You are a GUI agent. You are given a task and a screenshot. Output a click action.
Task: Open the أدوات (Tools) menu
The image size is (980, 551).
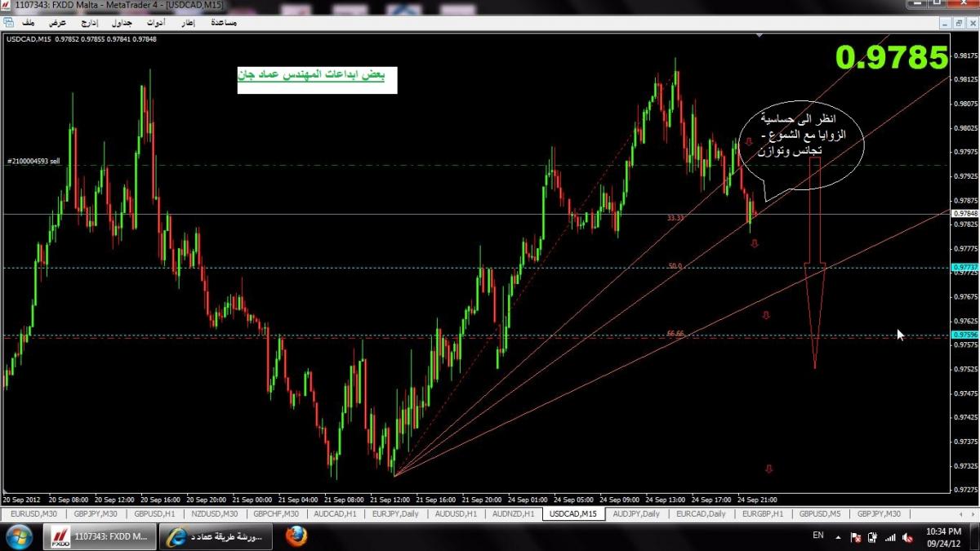click(x=157, y=23)
